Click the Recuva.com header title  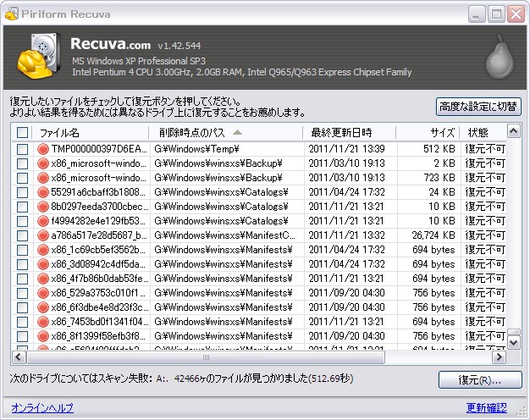pos(111,44)
